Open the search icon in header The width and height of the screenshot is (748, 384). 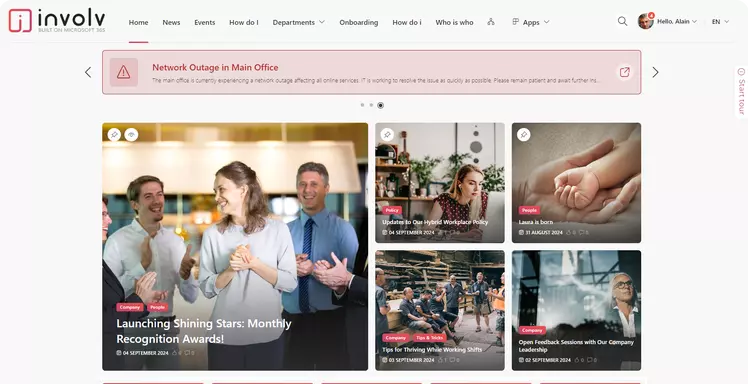[623, 21]
